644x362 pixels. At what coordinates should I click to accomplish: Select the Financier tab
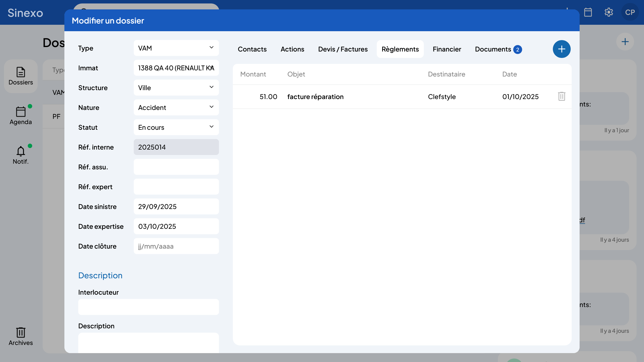click(x=447, y=49)
